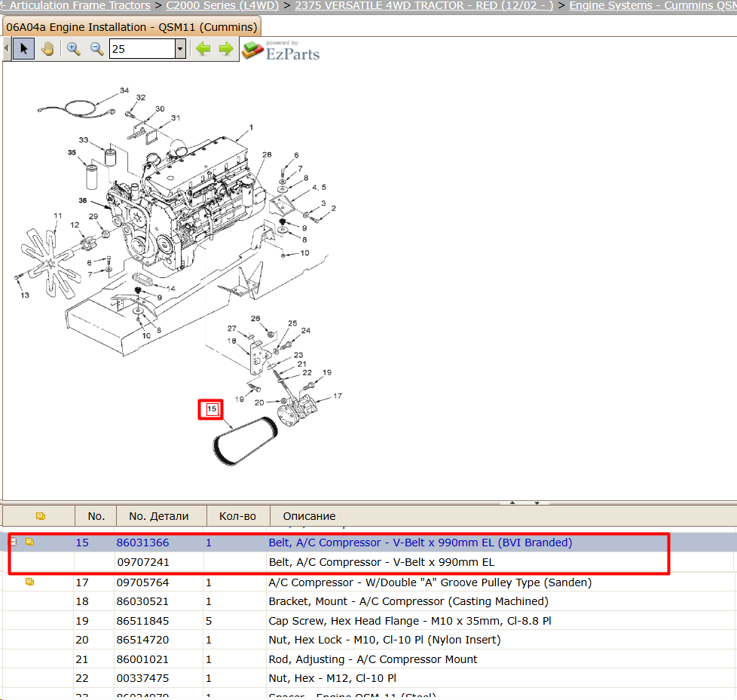The height and width of the screenshot is (700, 737).
Task: Go to next page green arrow
Action: pos(226,49)
